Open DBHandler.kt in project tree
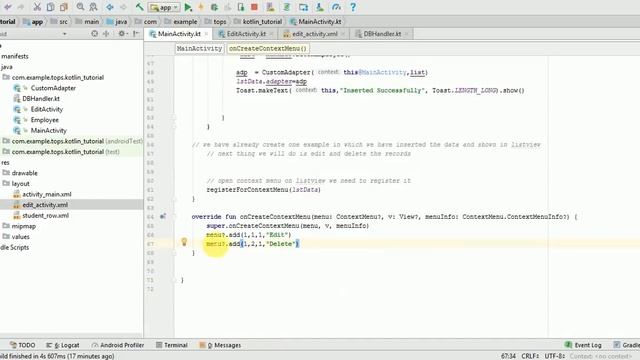 click(x=37, y=99)
